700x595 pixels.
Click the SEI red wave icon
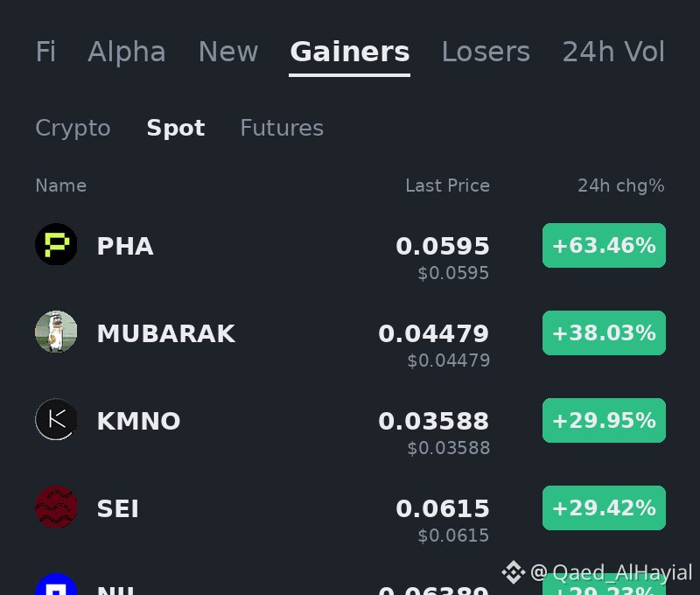tap(56, 507)
